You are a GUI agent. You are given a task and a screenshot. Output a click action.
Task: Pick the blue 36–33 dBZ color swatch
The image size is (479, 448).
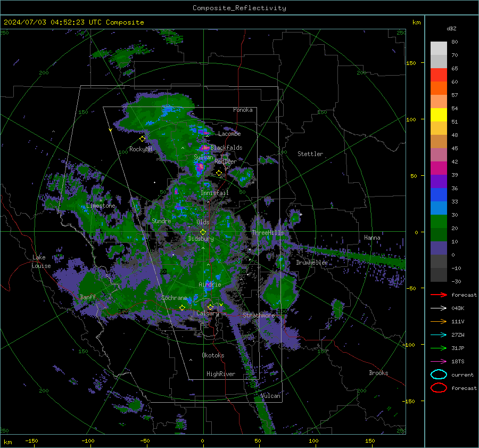439,195
